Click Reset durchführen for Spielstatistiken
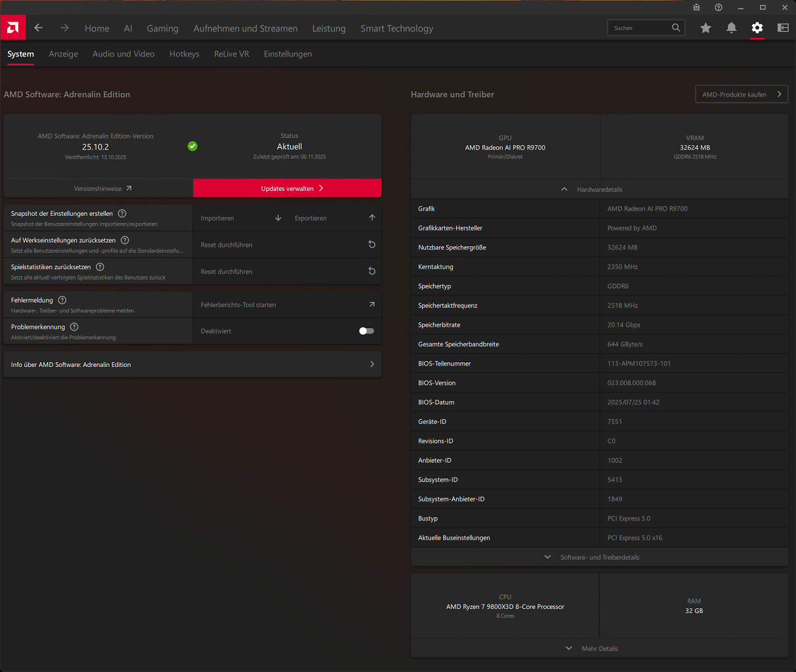The height and width of the screenshot is (672, 796). click(x=287, y=271)
